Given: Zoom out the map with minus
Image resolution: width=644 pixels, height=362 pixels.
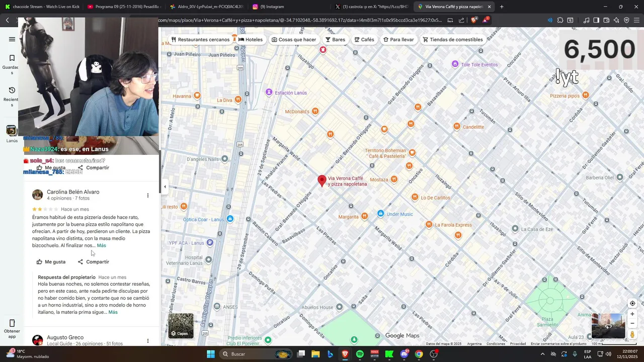Looking at the screenshot, I should (632, 323).
